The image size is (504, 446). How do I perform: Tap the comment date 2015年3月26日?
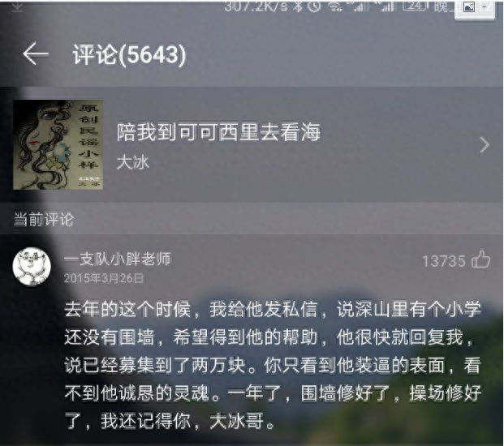click(x=104, y=278)
